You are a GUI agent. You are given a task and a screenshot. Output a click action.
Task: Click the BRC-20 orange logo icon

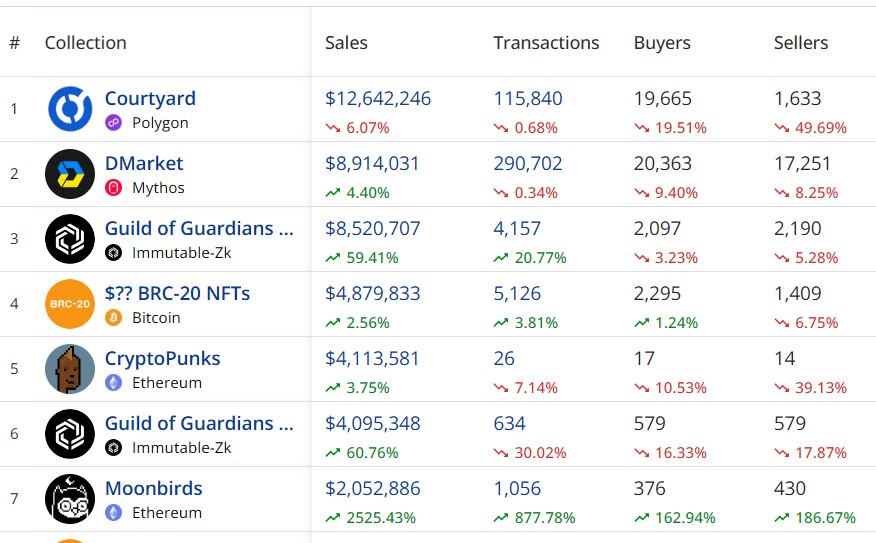(x=70, y=304)
